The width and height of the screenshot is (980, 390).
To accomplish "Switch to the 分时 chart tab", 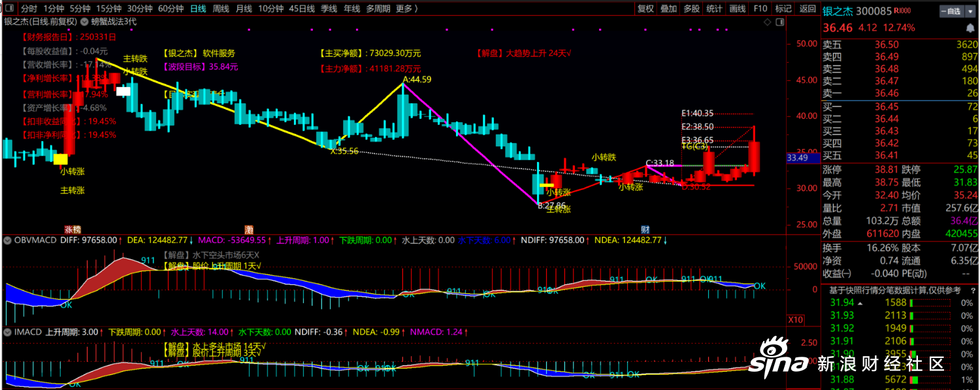I will pos(29,9).
